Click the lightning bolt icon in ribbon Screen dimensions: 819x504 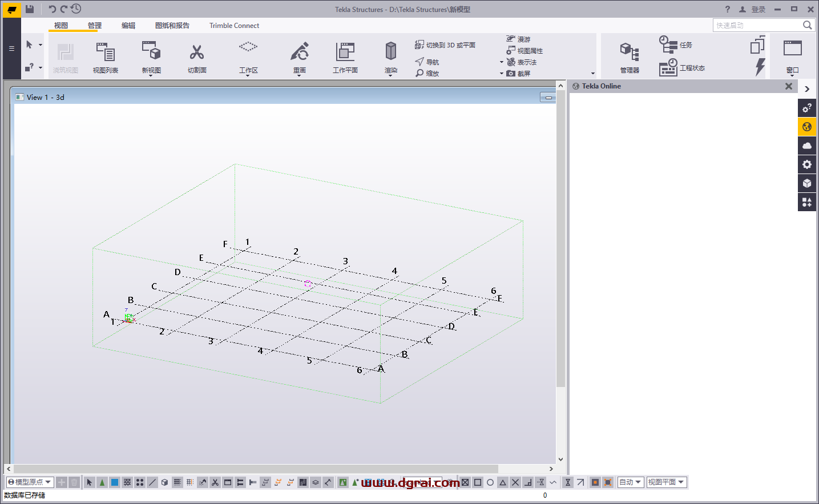pos(760,67)
